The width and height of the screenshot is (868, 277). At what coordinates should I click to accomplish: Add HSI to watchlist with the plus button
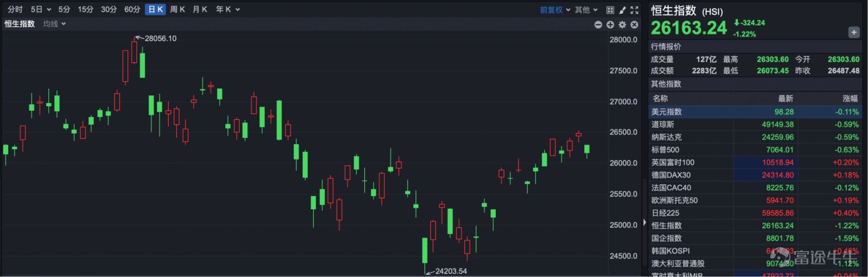tap(853, 33)
